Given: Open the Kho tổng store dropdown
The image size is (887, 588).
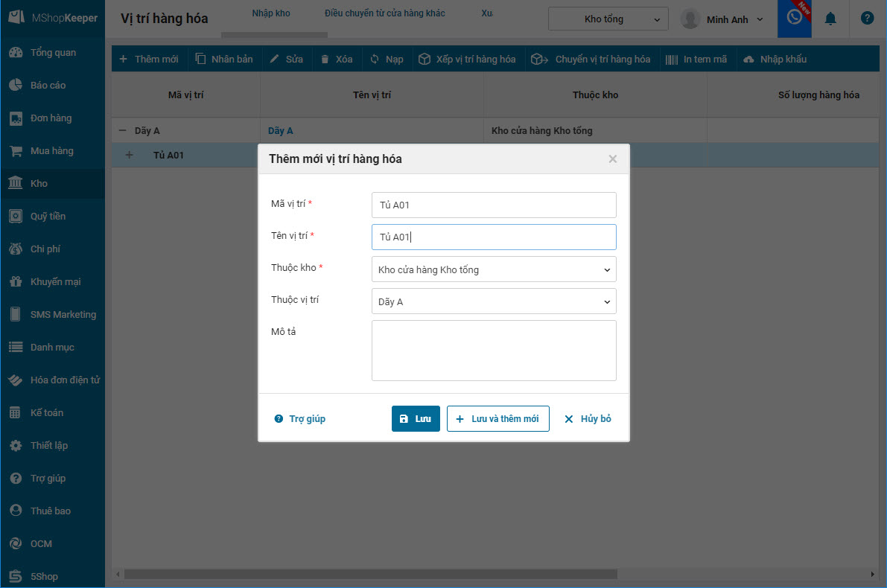Looking at the screenshot, I should pos(608,19).
